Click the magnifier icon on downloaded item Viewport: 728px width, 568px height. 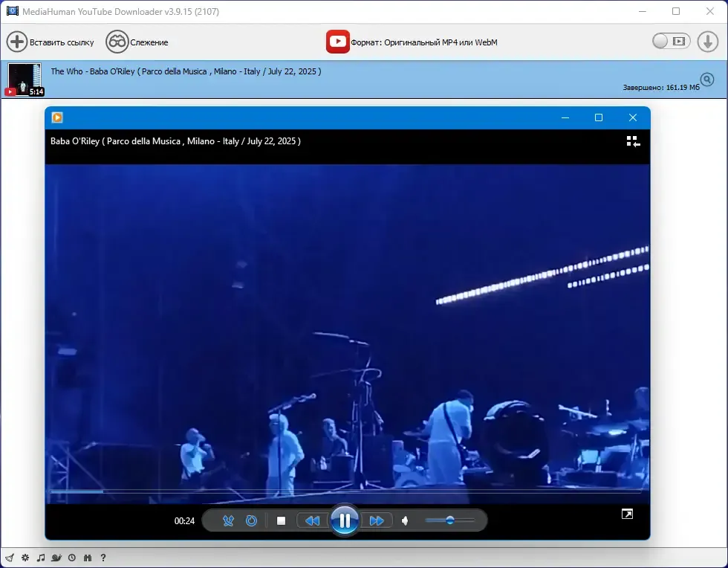(707, 80)
